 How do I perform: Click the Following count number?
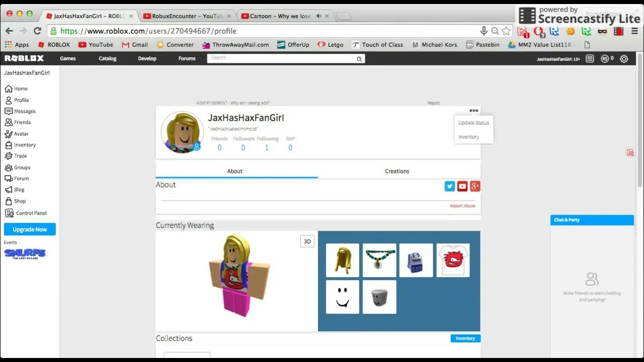tap(267, 147)
